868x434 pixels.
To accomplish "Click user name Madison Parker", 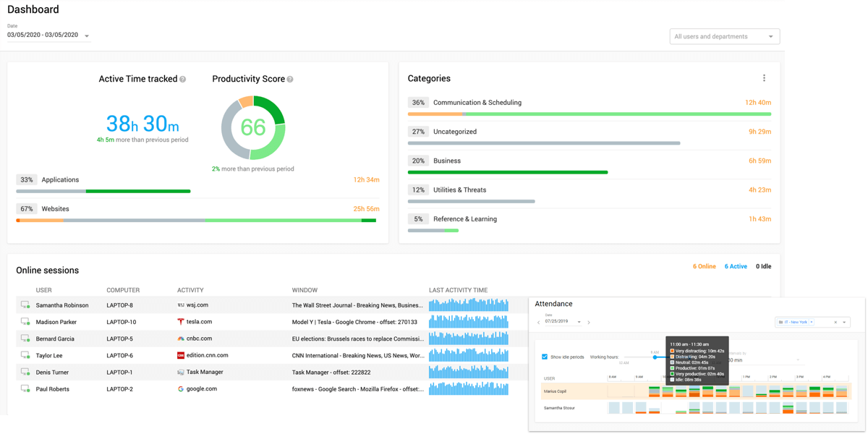I will (56, 322).
